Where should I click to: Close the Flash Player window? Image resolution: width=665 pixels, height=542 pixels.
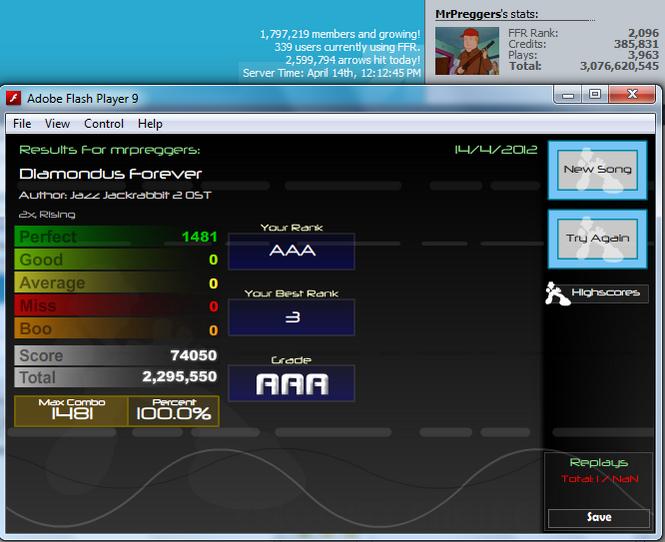pyautogui.click(x=632, y=94)
